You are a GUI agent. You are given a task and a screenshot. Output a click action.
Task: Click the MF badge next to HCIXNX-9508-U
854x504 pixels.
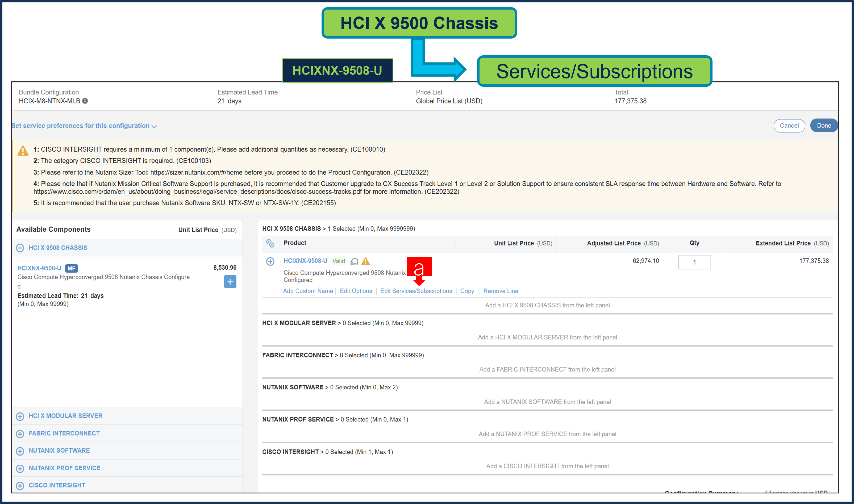click(x=72, y=268)
